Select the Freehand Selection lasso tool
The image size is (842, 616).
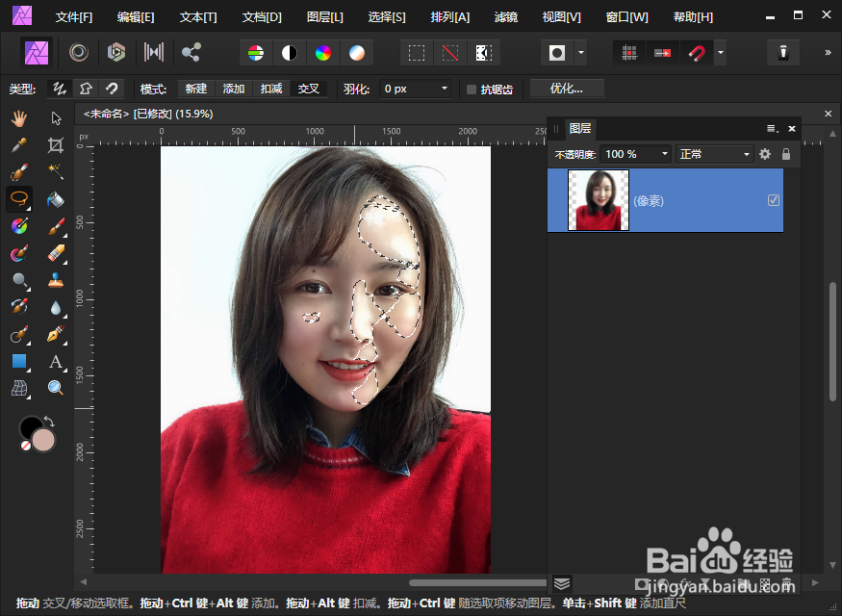click(19, 198)
